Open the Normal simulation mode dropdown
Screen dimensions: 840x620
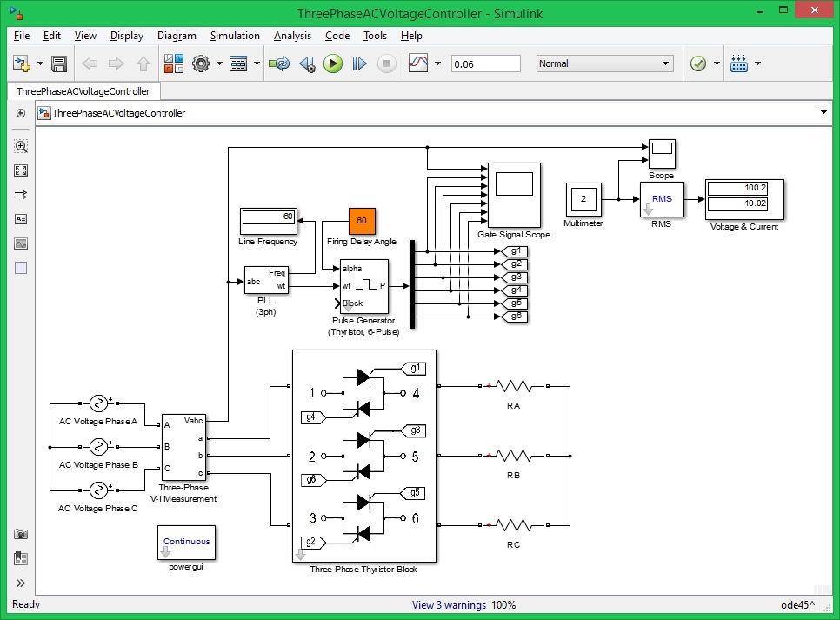pyautogui.click(x=604, y=63)
